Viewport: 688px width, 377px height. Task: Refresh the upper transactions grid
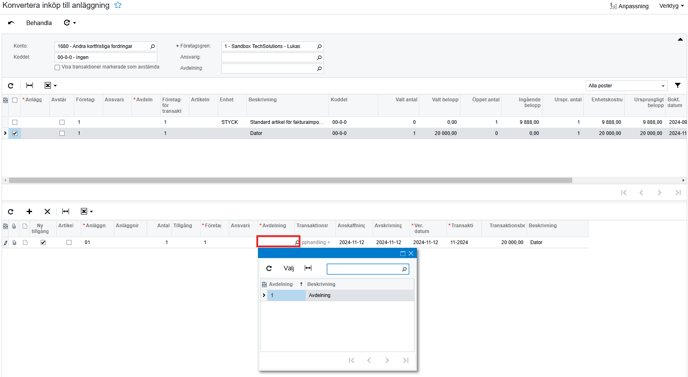[11, 86]
